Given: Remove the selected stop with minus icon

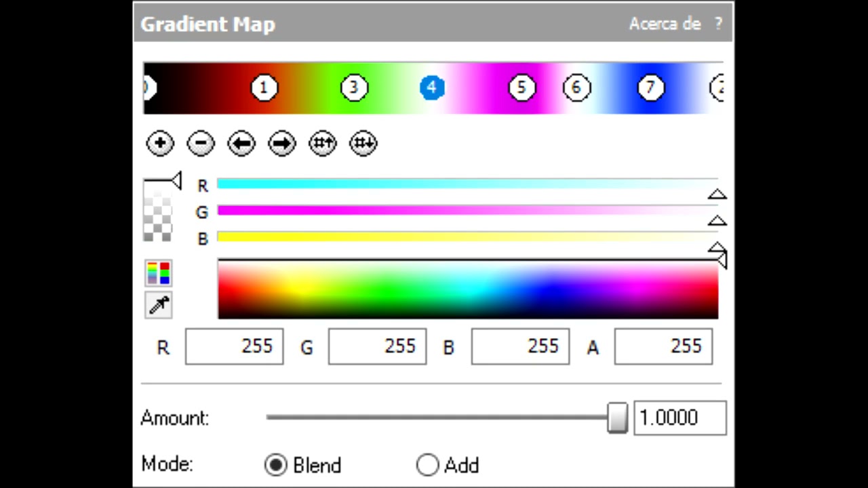Looking at the screenshot, I should [201, 144].
